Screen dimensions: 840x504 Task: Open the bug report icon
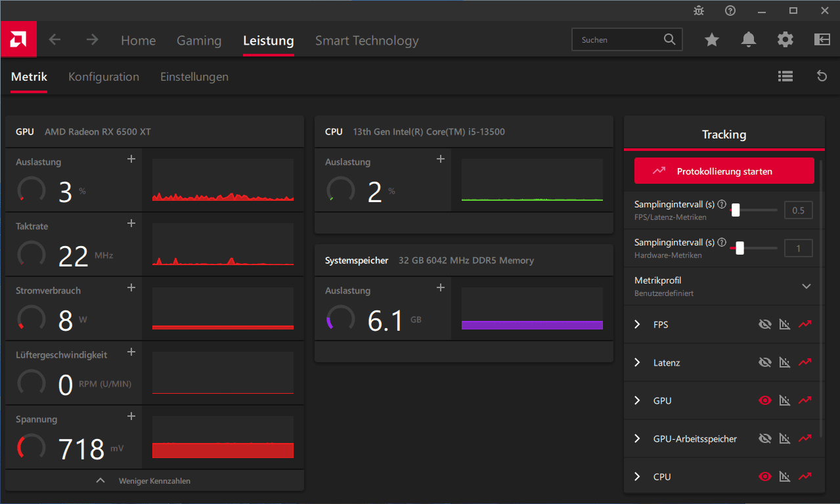click(x=699, y=10)
